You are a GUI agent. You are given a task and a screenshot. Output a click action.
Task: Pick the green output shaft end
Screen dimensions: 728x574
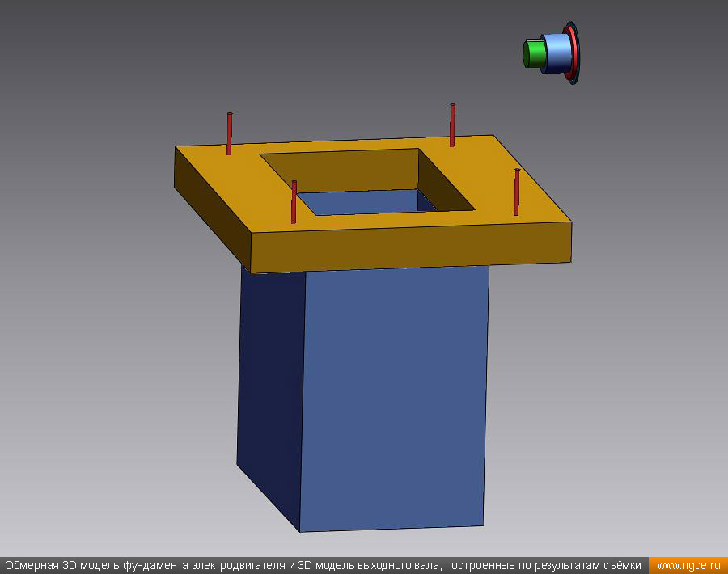[x=533, y=55]
